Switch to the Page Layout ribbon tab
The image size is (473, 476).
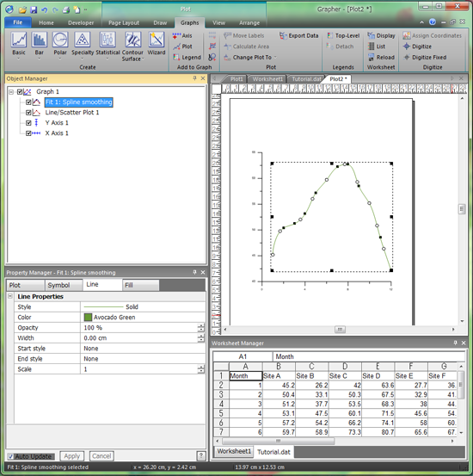tap(124, 22)
